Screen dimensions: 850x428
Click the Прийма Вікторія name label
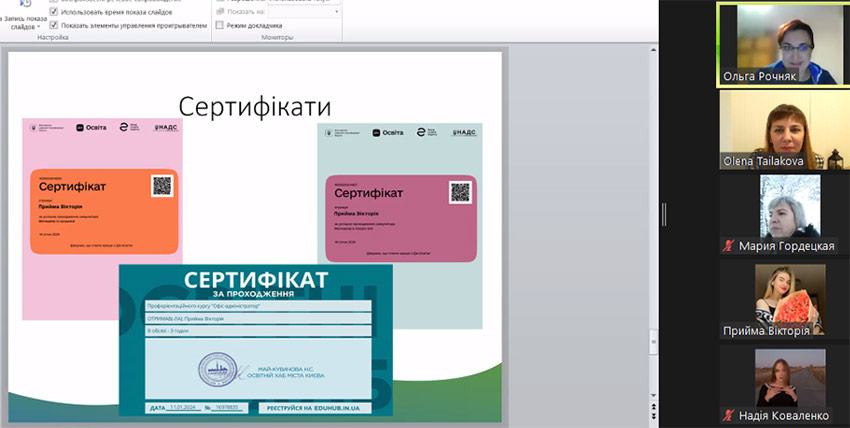click(766, 331)
